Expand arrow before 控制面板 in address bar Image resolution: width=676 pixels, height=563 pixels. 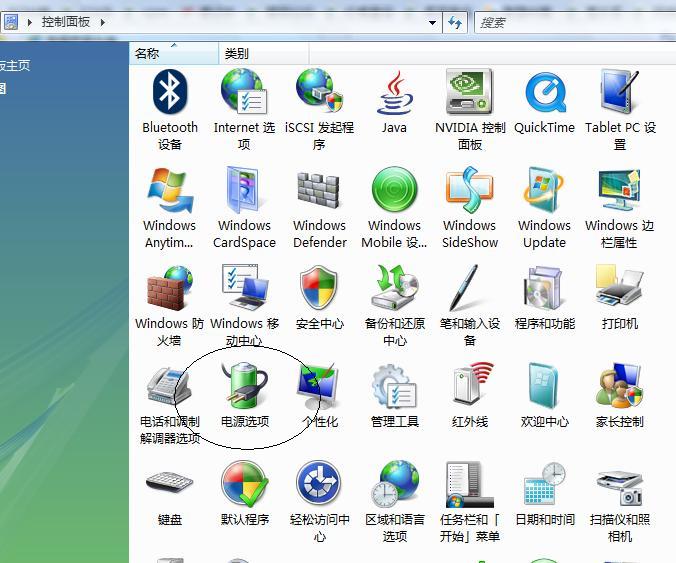(29, 22)
